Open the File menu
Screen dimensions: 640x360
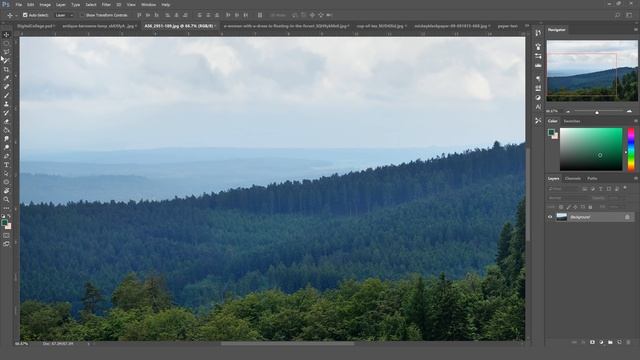coord(18,4)
